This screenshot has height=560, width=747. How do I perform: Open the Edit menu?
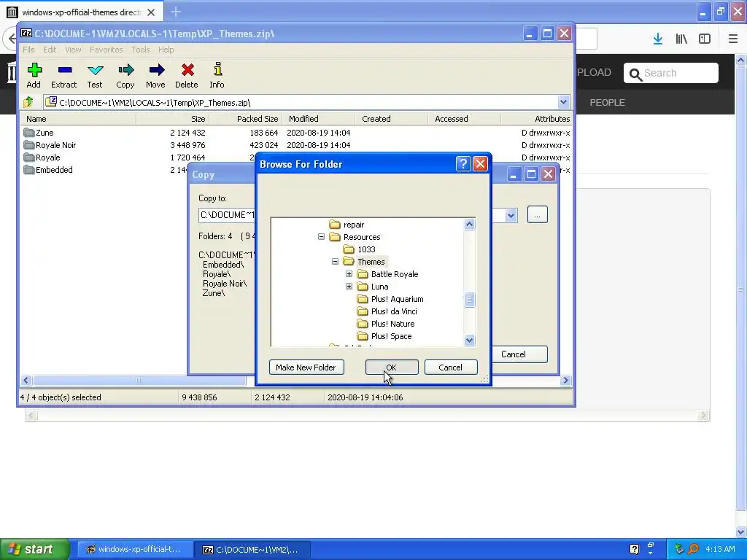[x=50, y=50]
